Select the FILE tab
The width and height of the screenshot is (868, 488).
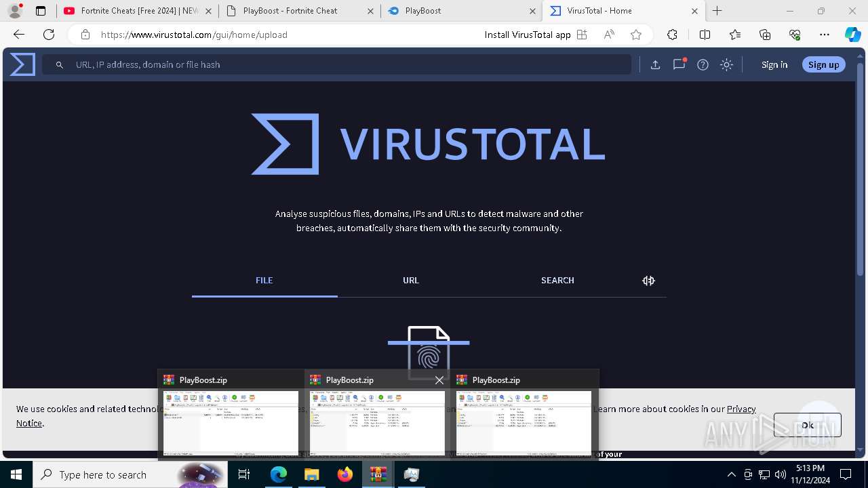pos(264,280)
